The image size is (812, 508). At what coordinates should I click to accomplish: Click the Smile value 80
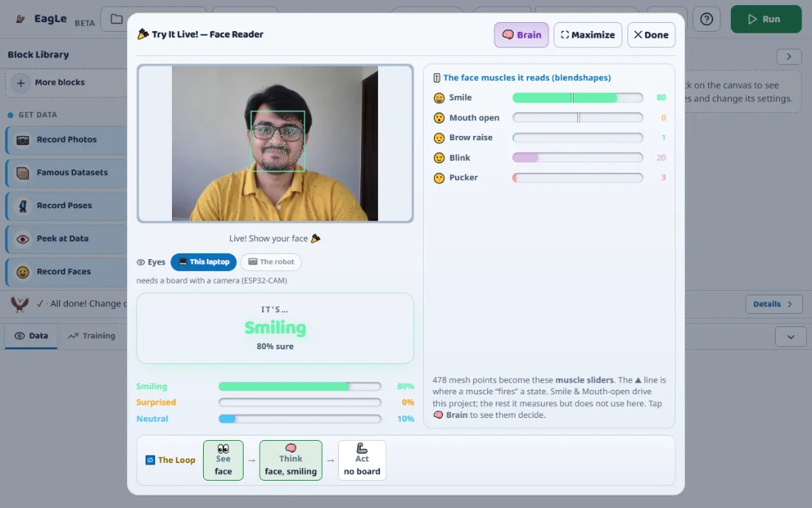pyautogui.click(x=661, y=97)
